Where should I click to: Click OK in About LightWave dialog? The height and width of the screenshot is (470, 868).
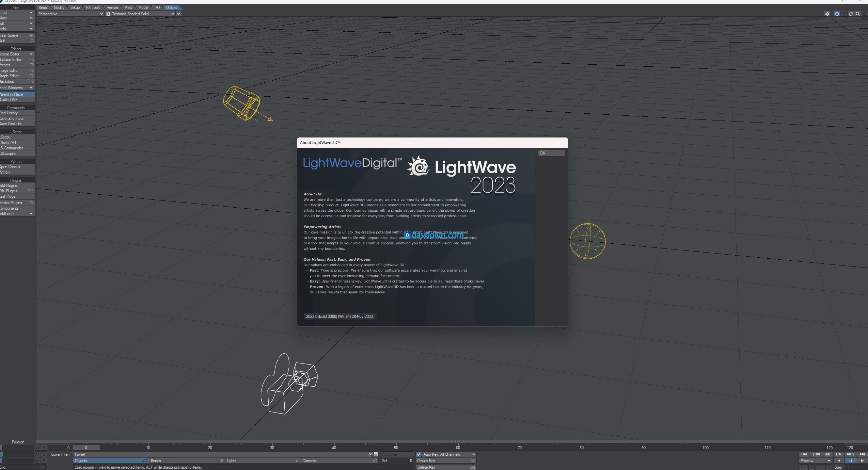tap(551, 153)
